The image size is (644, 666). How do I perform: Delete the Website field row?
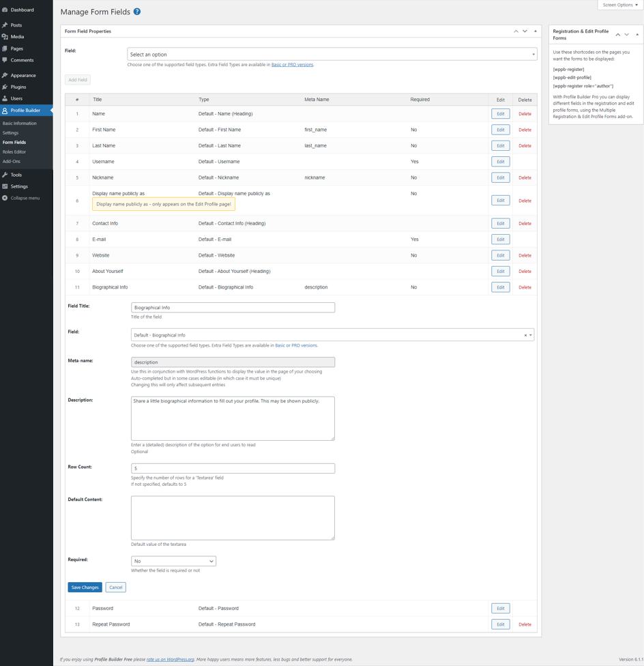point(525,255)
